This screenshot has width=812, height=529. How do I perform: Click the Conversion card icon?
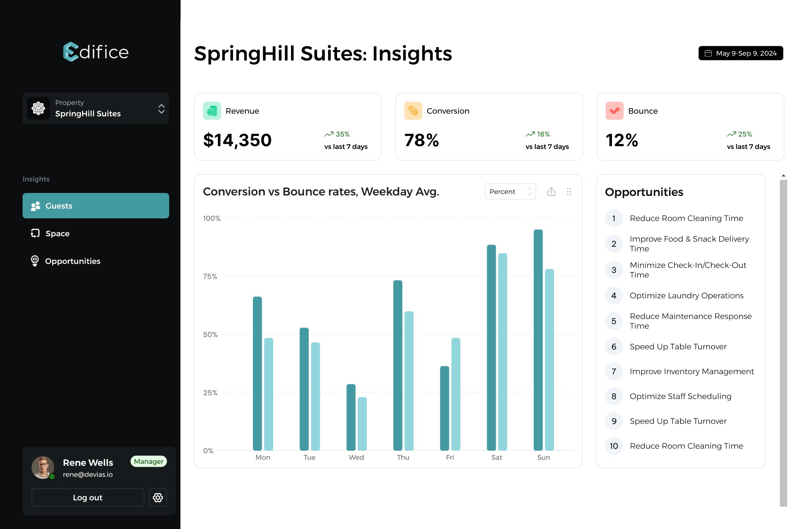click(413, 111)
